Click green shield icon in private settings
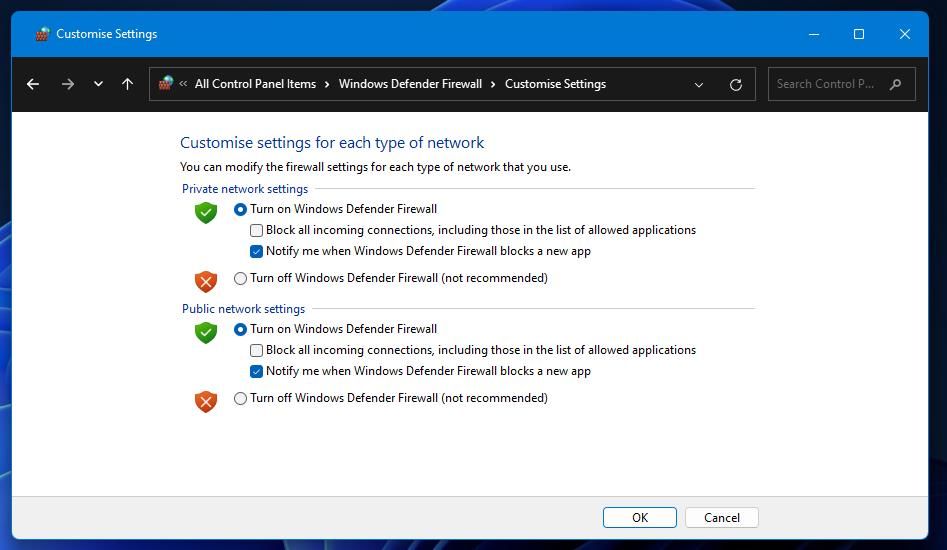 point(206,213)
